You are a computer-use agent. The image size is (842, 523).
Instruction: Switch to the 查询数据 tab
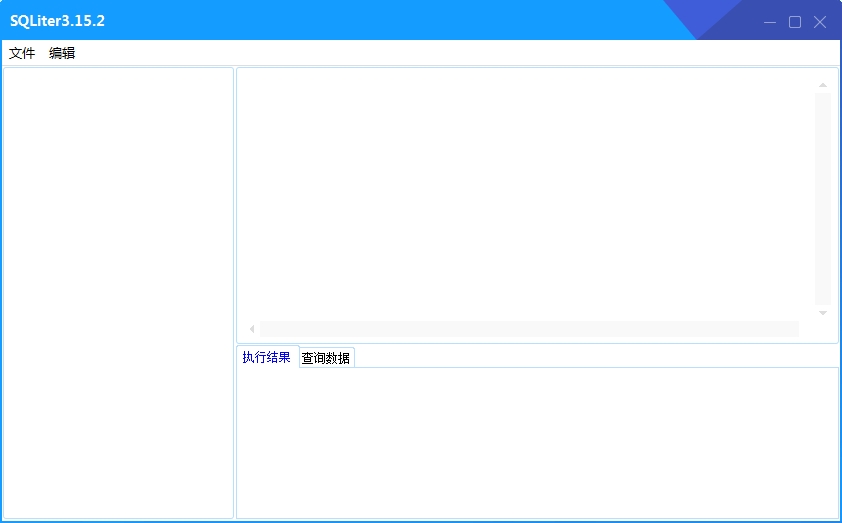(326, 358)
